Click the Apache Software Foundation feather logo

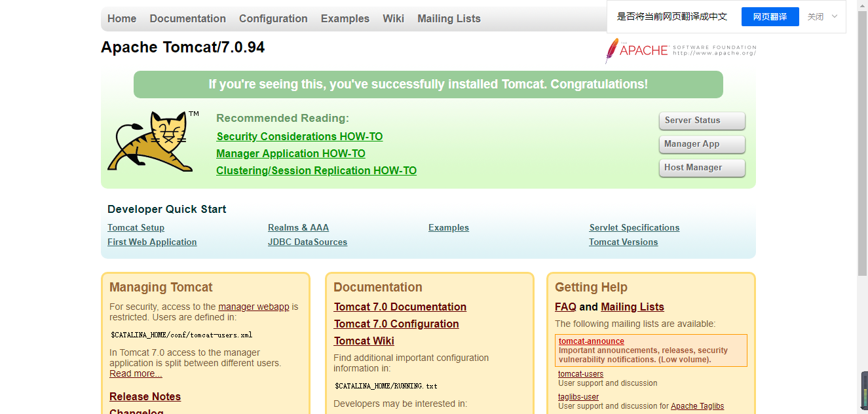(681, 50)
